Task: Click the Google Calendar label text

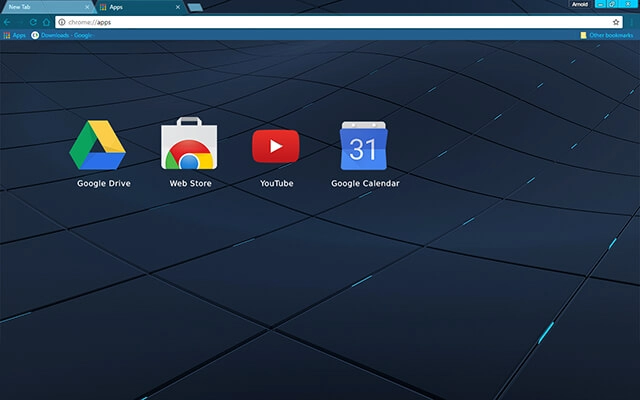Action: (x=365, y=183)
